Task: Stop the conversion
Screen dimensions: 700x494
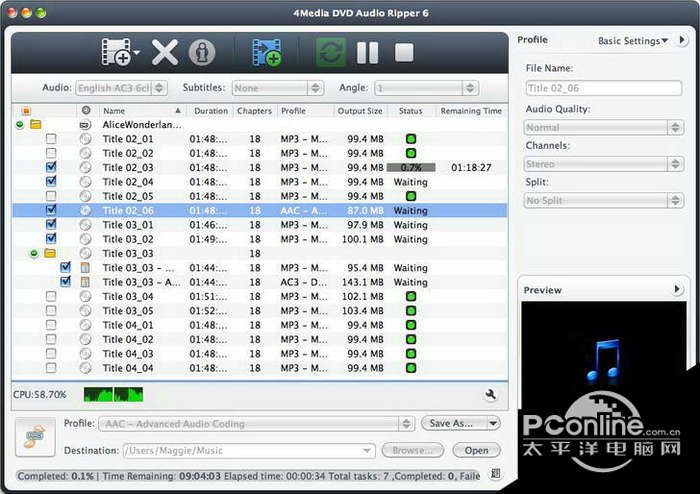Action: pyautogui.click(x=404, y=53)
